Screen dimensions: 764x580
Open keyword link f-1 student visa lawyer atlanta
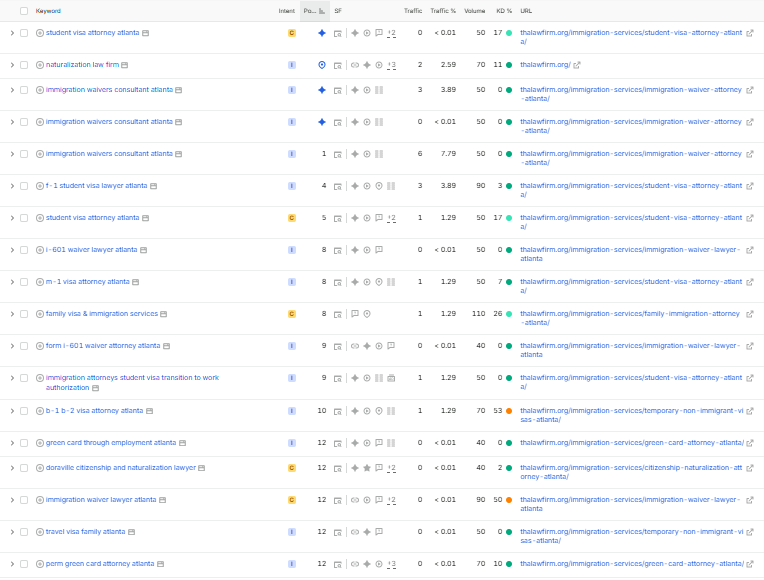tap(96, 186)
